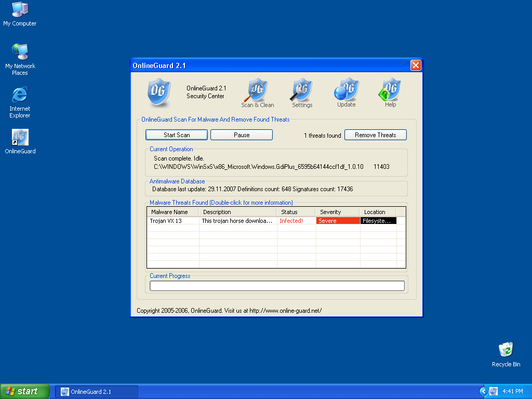
Task: Open the Windows Start menu
Action: pos(25,391)
